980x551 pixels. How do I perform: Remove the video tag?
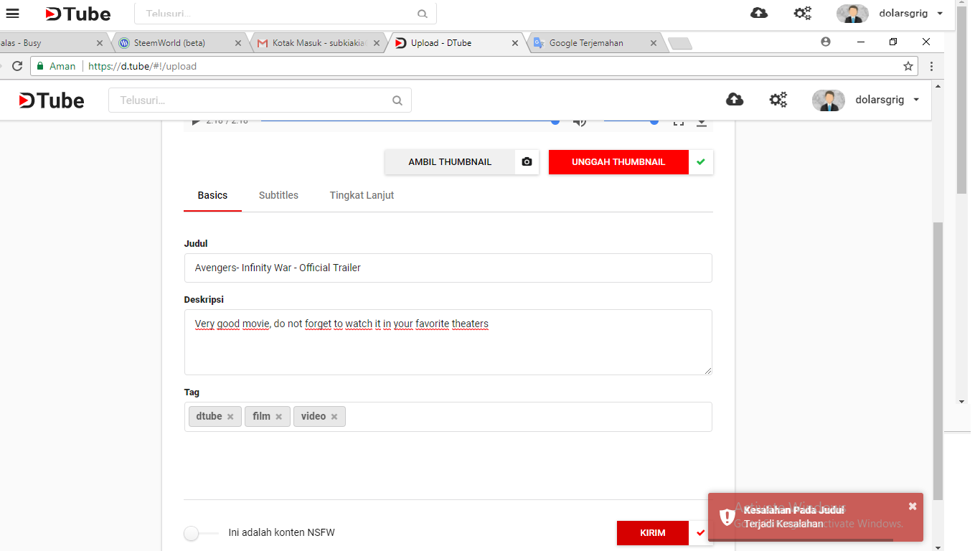tap(334, 417)
